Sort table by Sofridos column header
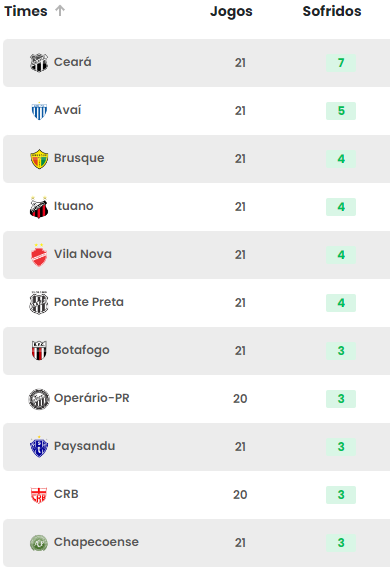Viewport: 390px width, 570px height. coord(332,11)
